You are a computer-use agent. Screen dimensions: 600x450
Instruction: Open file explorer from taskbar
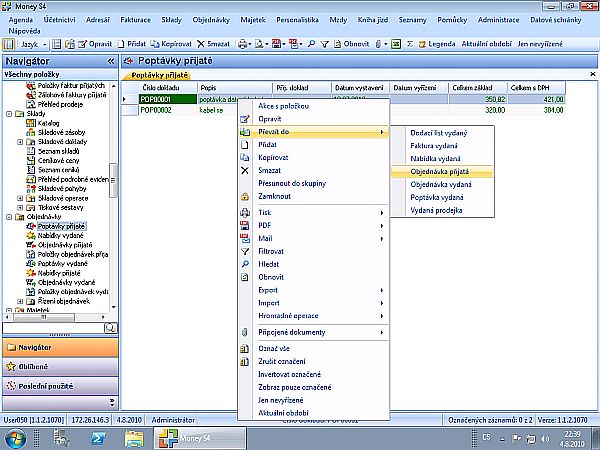pyautogui.click(x=134, y=438)
